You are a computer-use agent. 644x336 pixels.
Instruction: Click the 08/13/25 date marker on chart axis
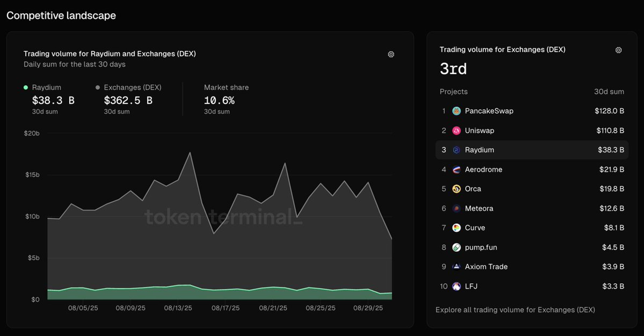click(x=178, y=308)
